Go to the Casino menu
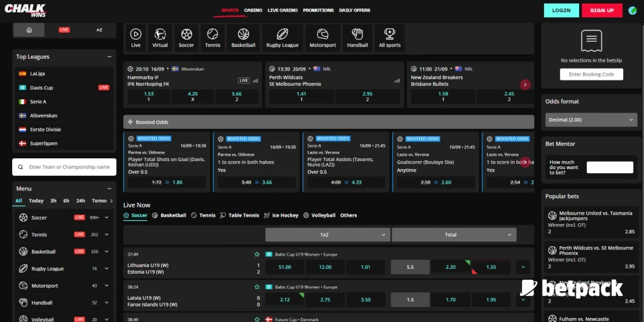 click(x=253, y=11)
